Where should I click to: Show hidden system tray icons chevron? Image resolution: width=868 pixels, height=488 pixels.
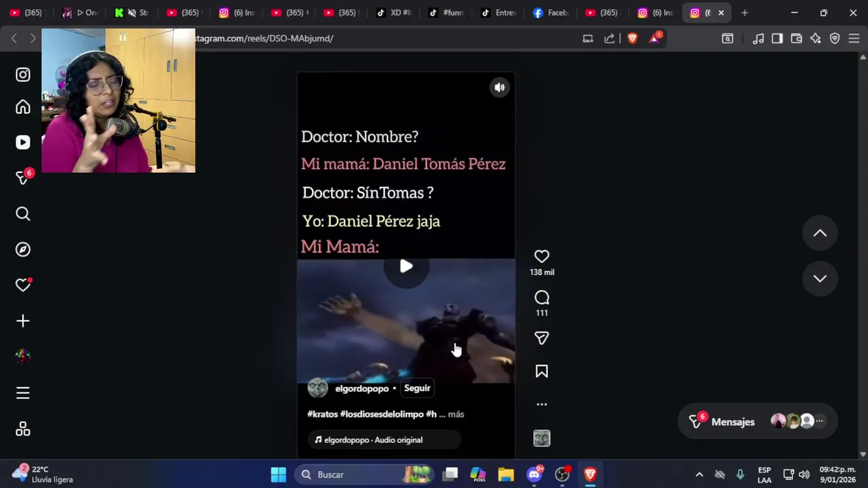point(699,474)
